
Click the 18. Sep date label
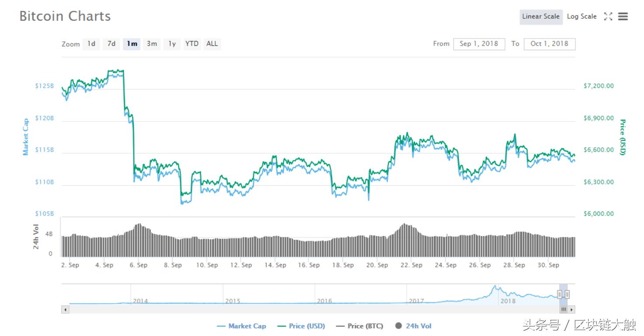pyautogui.click(x=343, y=265)
